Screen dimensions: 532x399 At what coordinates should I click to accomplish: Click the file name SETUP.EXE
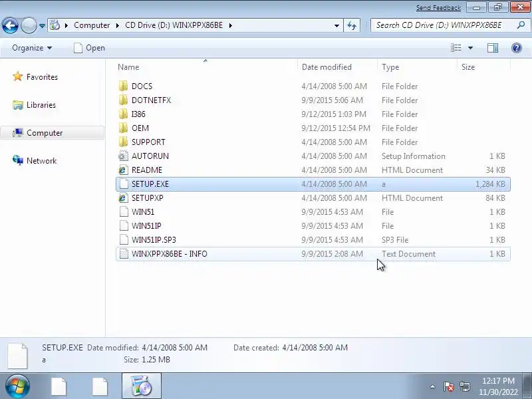click(x=150, y=184)
